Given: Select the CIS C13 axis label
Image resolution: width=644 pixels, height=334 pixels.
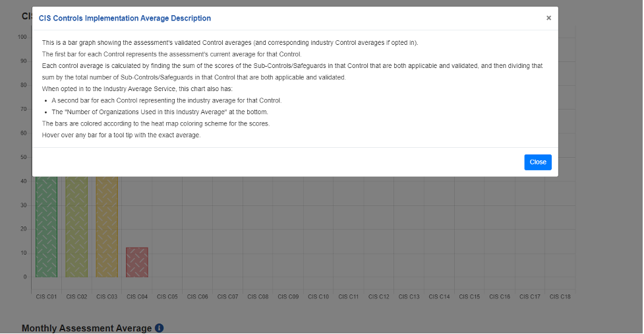Looking at the screenshot, I should (x=409, y=297).
